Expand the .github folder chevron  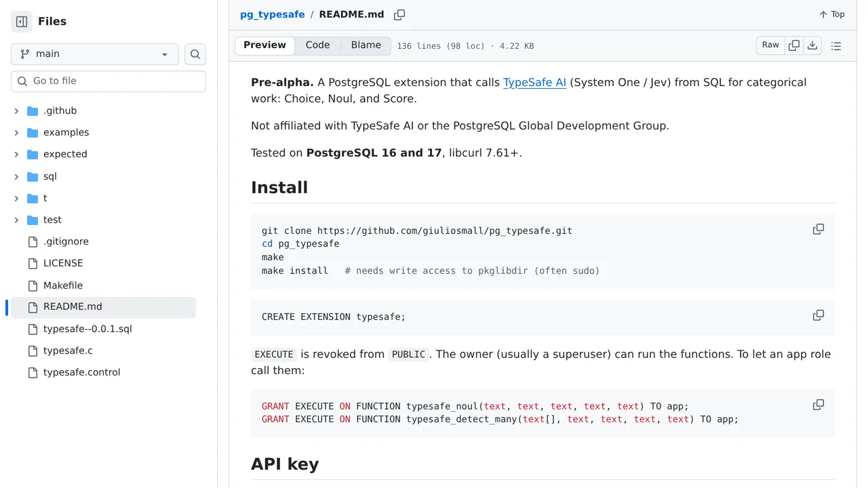coord(16,110)
